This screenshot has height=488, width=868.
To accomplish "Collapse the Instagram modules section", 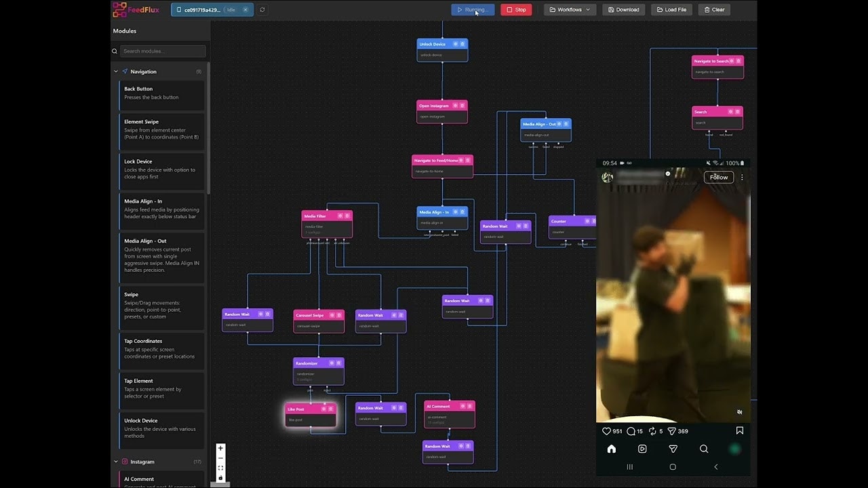I will tap(116, 462).
